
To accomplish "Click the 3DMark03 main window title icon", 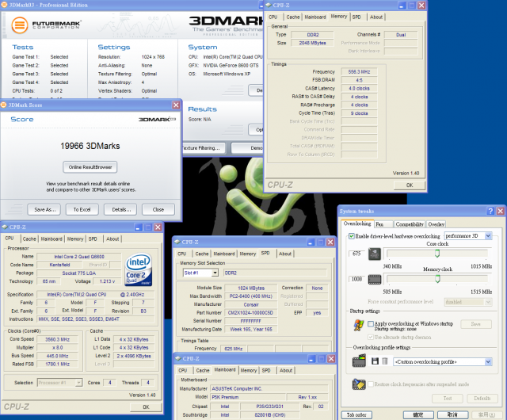I will pos(4,5).
